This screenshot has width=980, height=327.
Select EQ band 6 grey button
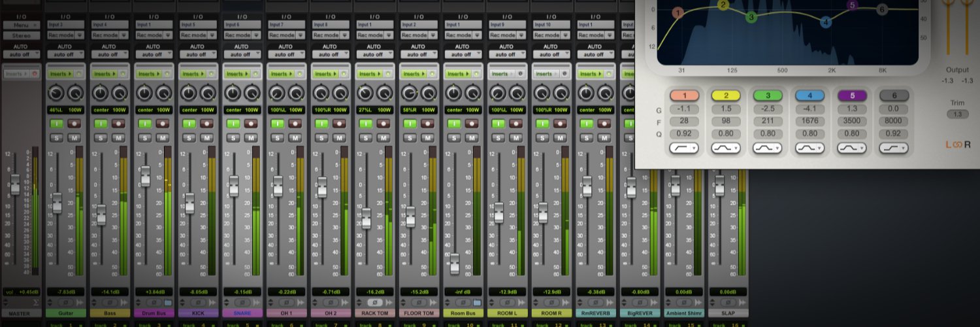pos(893,95)
